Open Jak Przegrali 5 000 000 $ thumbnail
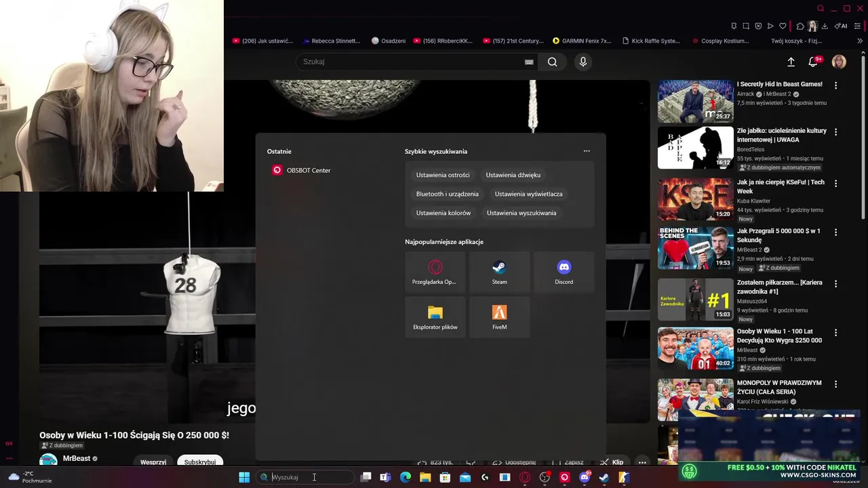Image resolution: width=868 pixels, height=488 pixels. (695, 248)
